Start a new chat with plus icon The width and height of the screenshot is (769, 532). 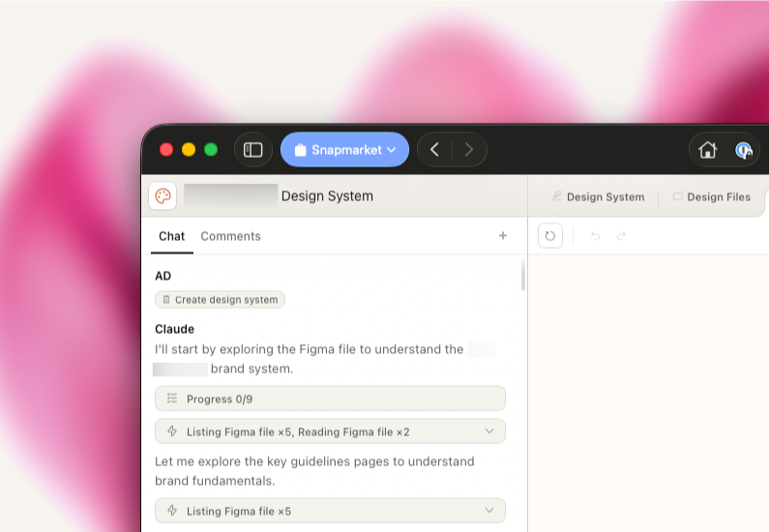click(x=503, y=236)
